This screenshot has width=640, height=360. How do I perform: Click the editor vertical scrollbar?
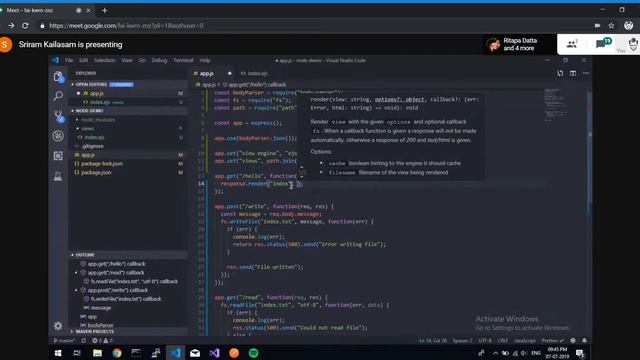click(589, 152)
